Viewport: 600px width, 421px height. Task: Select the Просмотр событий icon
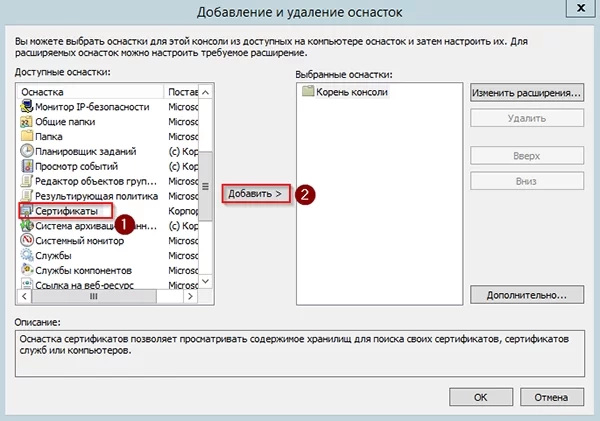pyautogui.click(x=26, y=166)
